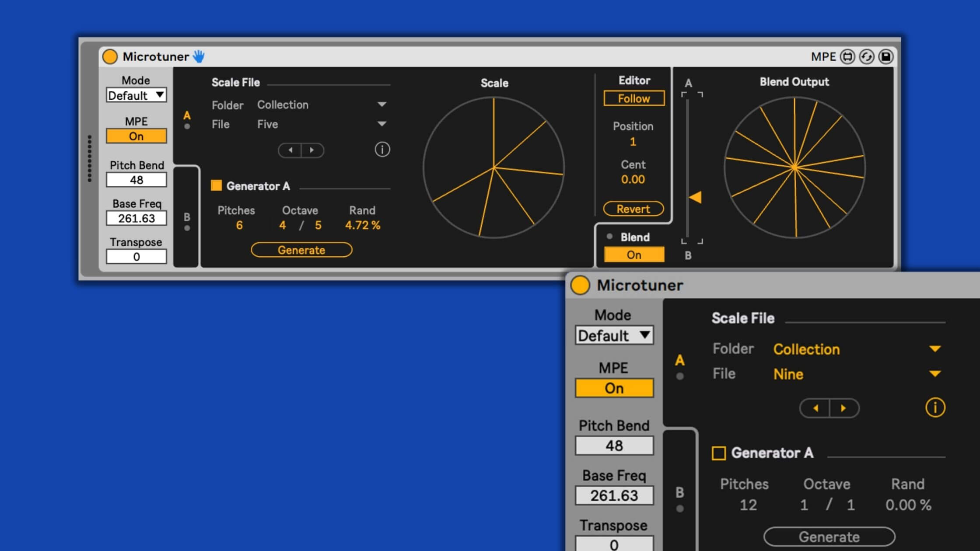This screenshot has width=980, height=551.
Task: Switch to scale tab B in top device
Action: click(x=187, y=218)
